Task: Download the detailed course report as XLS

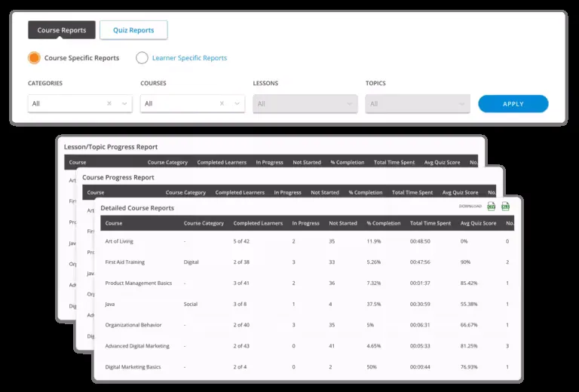Action: coord(506,207)
